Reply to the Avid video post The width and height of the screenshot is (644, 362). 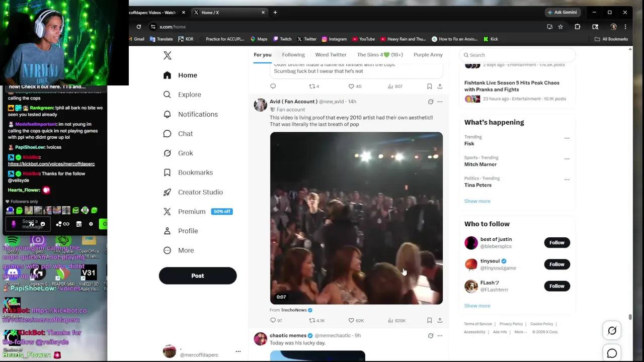tap(276, 320)
